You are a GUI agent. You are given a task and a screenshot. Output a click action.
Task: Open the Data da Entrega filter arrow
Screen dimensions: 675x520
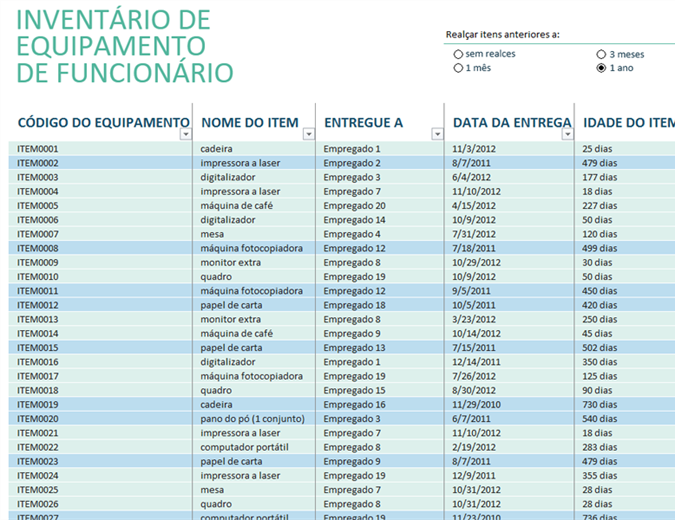tap(568, 134)
